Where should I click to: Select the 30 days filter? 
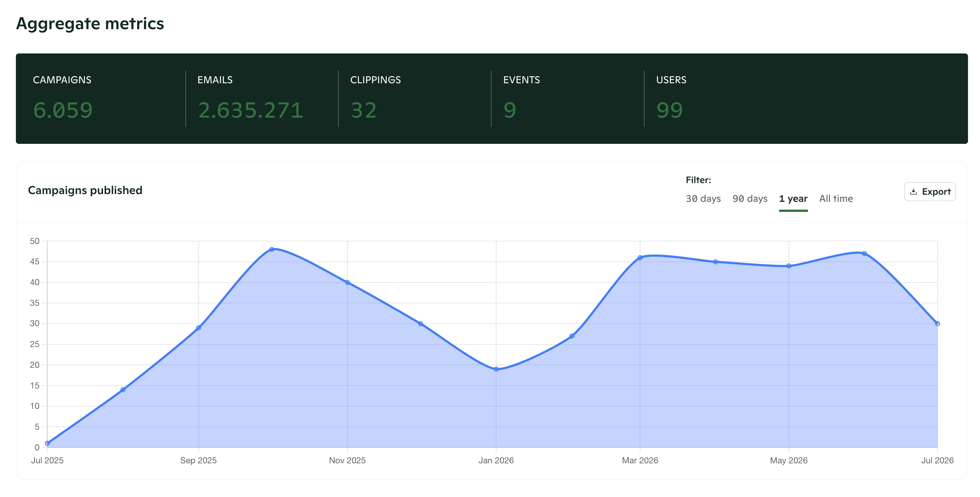pos(703,199)
